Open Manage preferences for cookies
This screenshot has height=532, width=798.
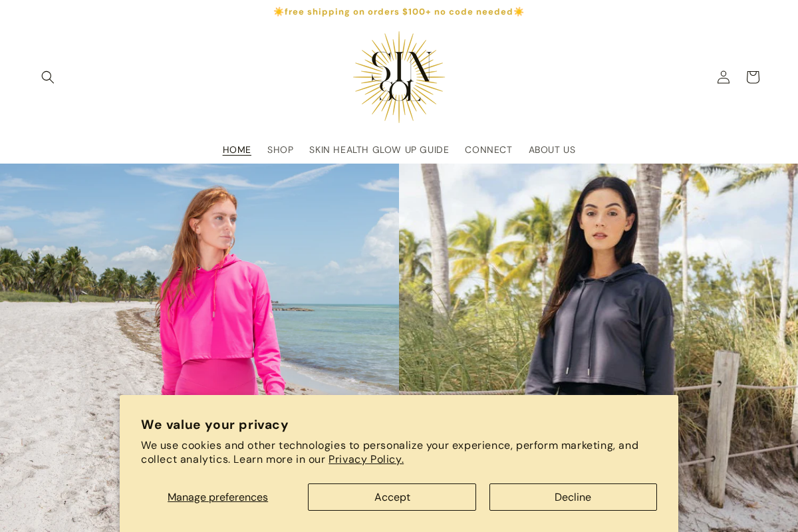tap(217, 497)
